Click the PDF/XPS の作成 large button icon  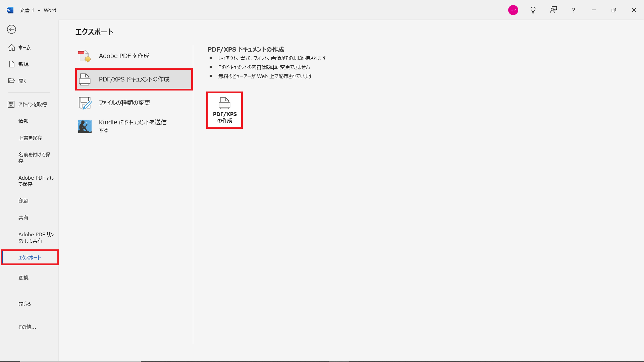(x=225, y=110)
